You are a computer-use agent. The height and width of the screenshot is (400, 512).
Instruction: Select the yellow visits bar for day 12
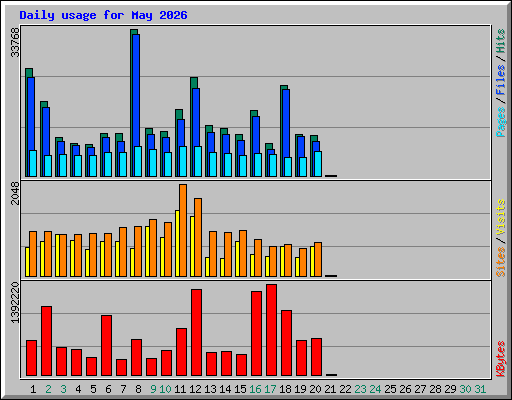tap(192, 246)
